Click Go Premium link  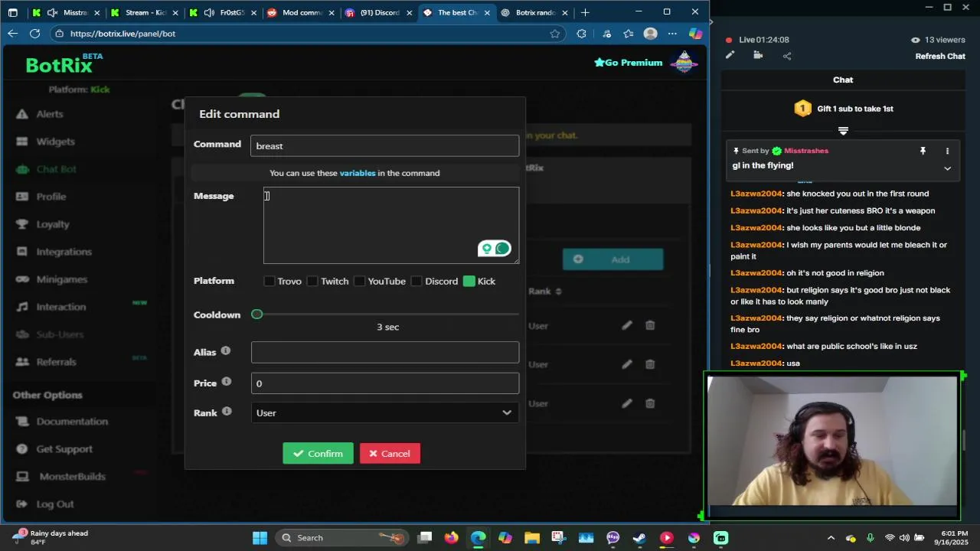coord(628,63)
